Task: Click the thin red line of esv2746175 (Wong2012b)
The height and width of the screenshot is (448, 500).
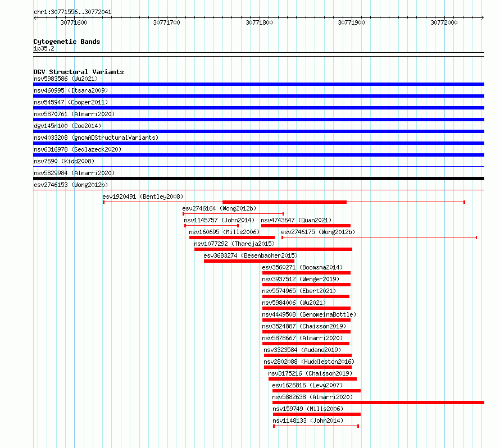Action: [379, 237]
